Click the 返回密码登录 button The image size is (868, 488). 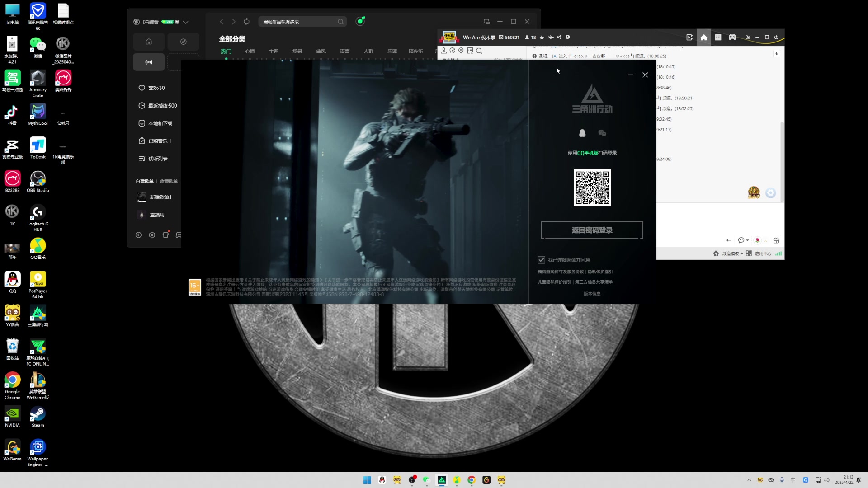coord(592,230)
